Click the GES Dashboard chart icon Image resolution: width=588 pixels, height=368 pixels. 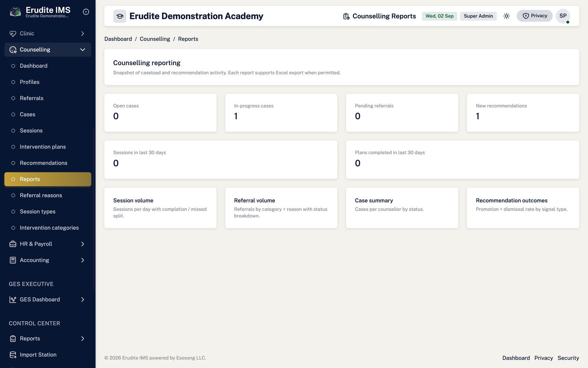pyautogui.click(x=13, y=300)
